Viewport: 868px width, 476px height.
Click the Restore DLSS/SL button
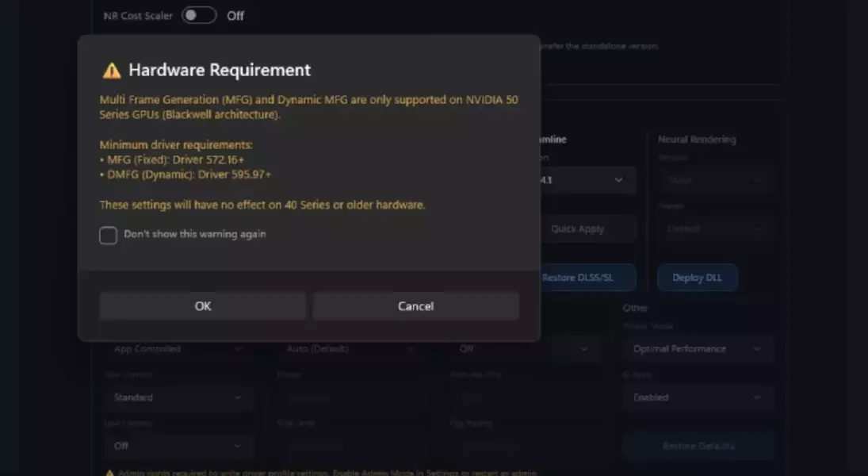pyautogui.click(x=588, y=278)
